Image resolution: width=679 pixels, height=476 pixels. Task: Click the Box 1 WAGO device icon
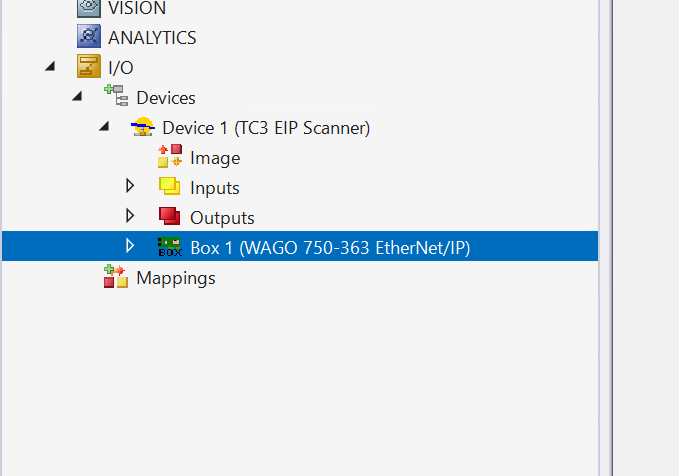click(170, 247)
